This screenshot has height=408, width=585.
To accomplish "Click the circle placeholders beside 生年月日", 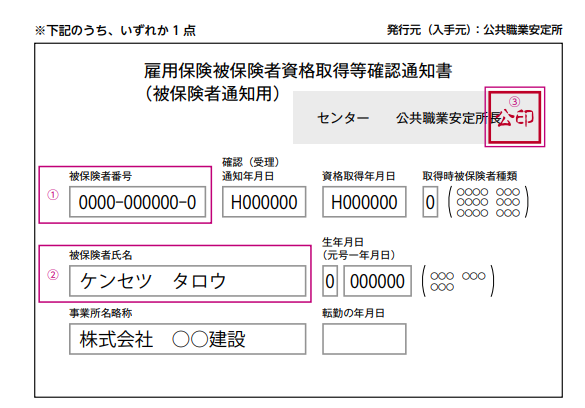I will coord(458,281).
